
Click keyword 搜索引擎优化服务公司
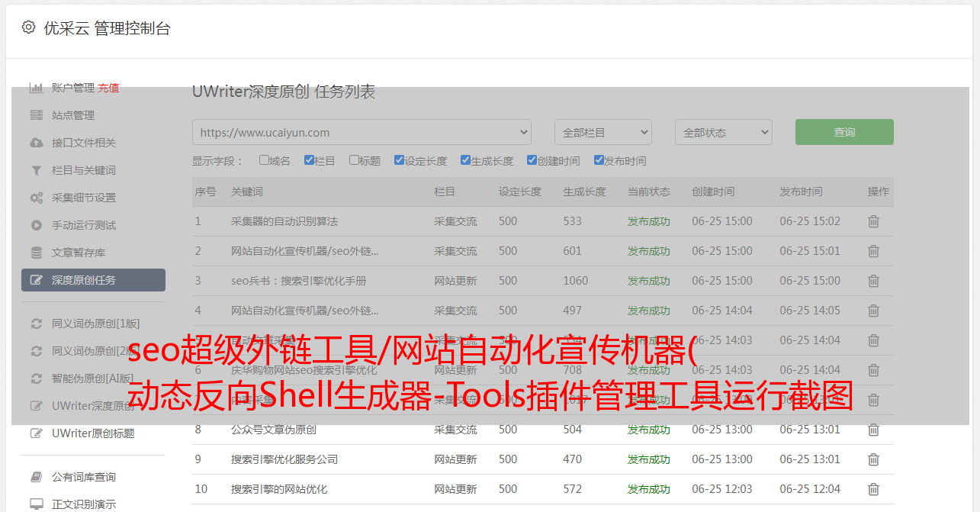pos(284,459)
